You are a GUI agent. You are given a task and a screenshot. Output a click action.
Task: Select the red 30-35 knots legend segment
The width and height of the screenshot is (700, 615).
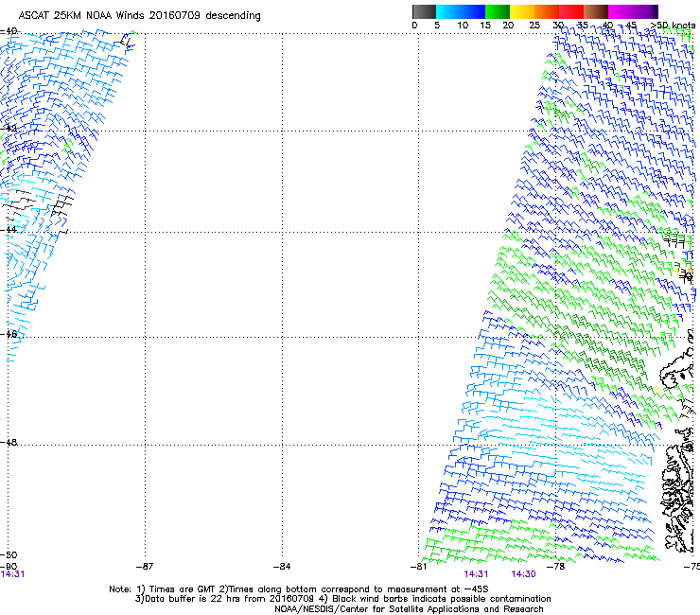pyautogui.click(x=571, y=11)
